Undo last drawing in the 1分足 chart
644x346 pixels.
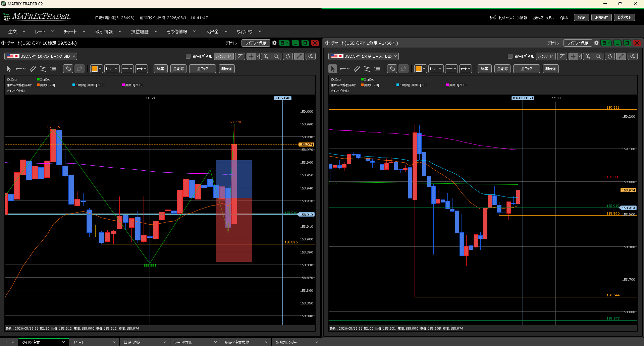click(392, 69)
